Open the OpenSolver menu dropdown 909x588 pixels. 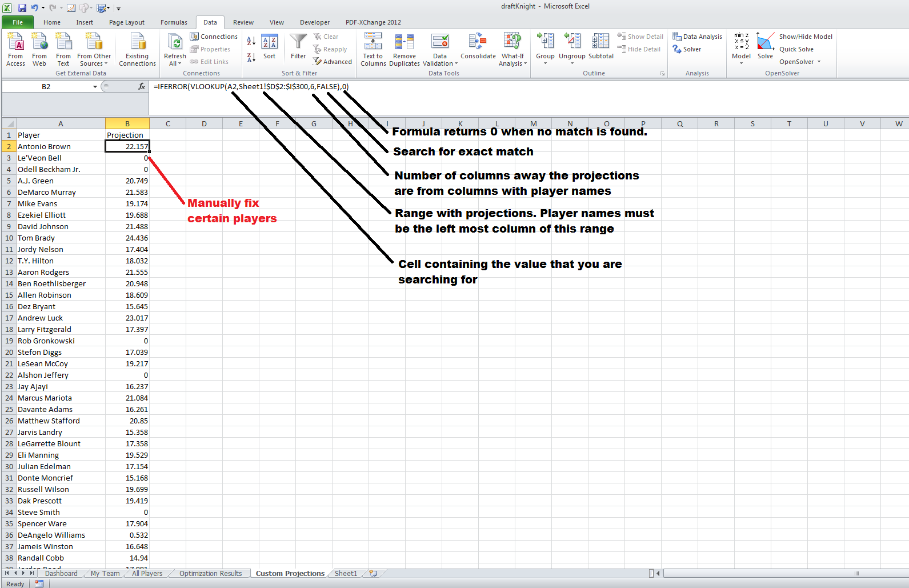(x=800, y=62)
